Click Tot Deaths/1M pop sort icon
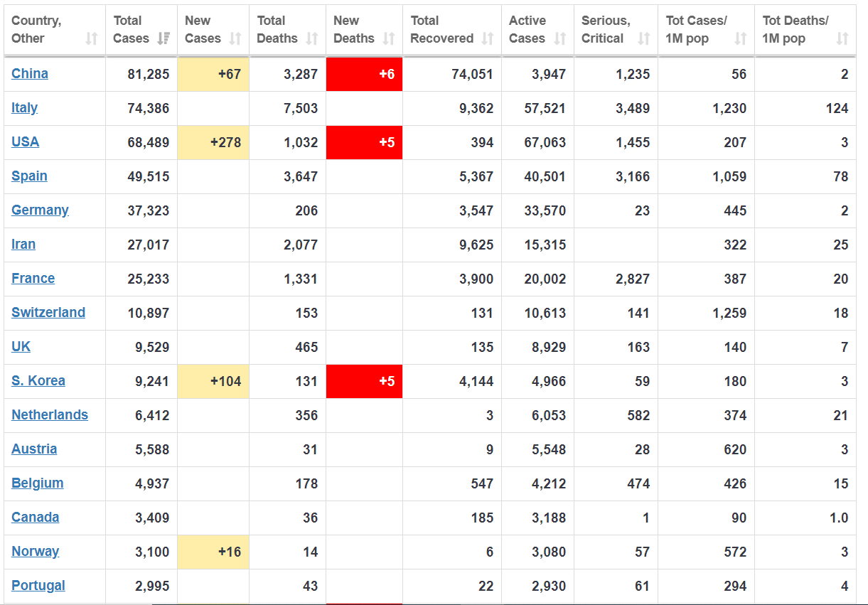This screenshot has width=868, height=605. [842, 38]
